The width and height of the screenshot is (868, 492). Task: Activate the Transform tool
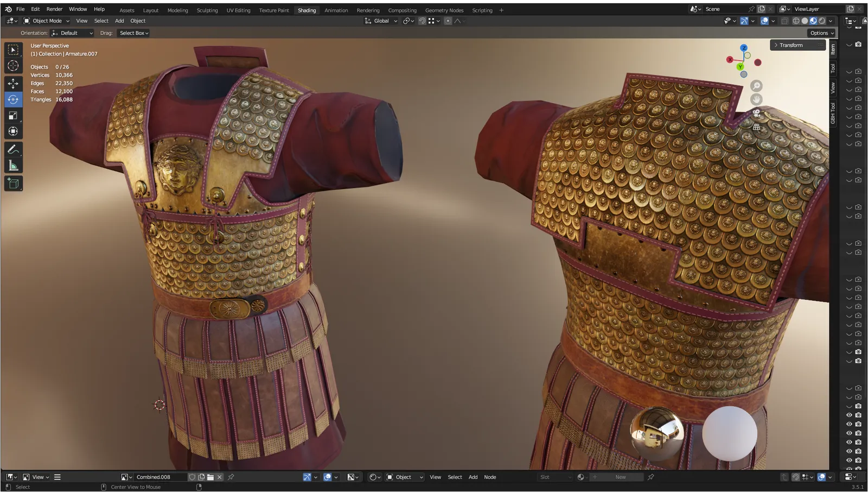click(x=13, y=131)
